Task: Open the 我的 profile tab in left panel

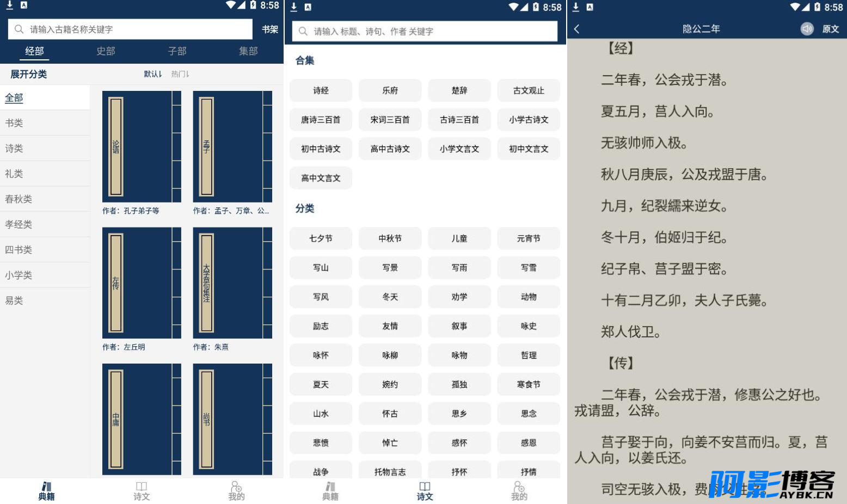Action: (236, 491)
